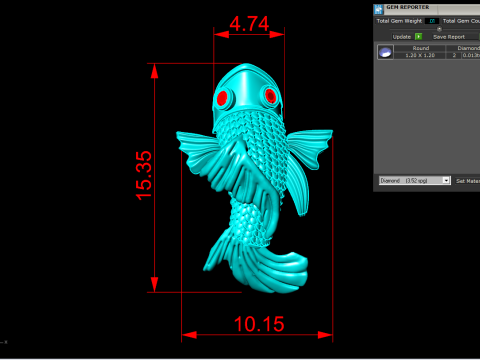Click the Update button label
This screenshot has height=360, width=480.
point(401,37)
